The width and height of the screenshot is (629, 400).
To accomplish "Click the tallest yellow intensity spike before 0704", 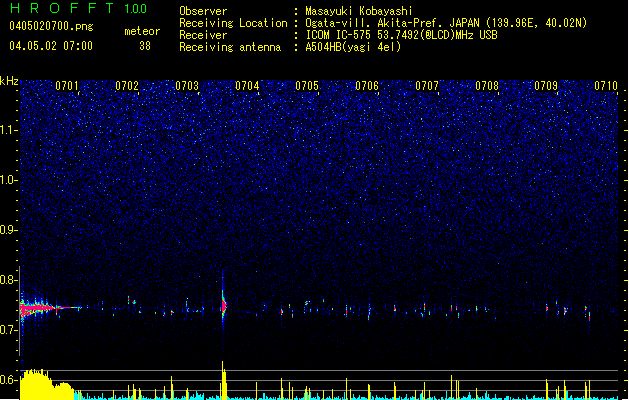I will [224, 380].
